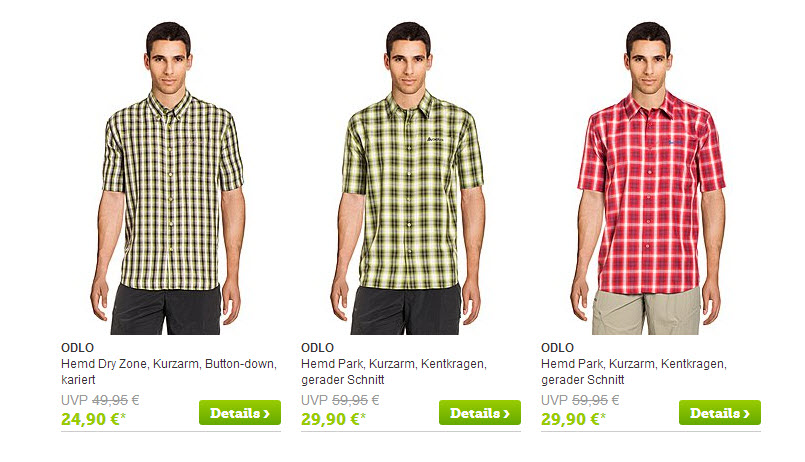Click the chevron arrow on last Details button
The image size is (805, 462).
[x=746, y=414]
